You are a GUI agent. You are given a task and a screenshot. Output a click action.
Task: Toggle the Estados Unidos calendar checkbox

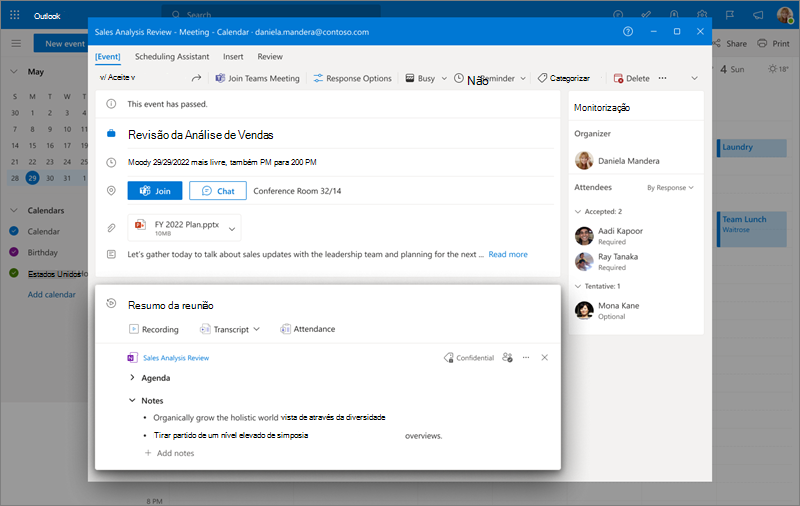click(x=14, y=273)
